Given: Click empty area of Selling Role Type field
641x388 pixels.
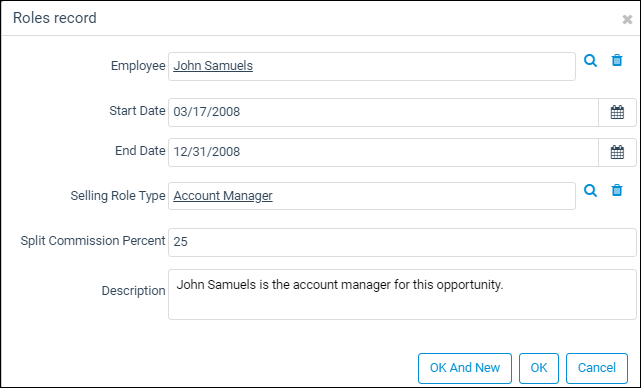Looking at the screenshot, I should pyautogui.click(x=423, y=196).
